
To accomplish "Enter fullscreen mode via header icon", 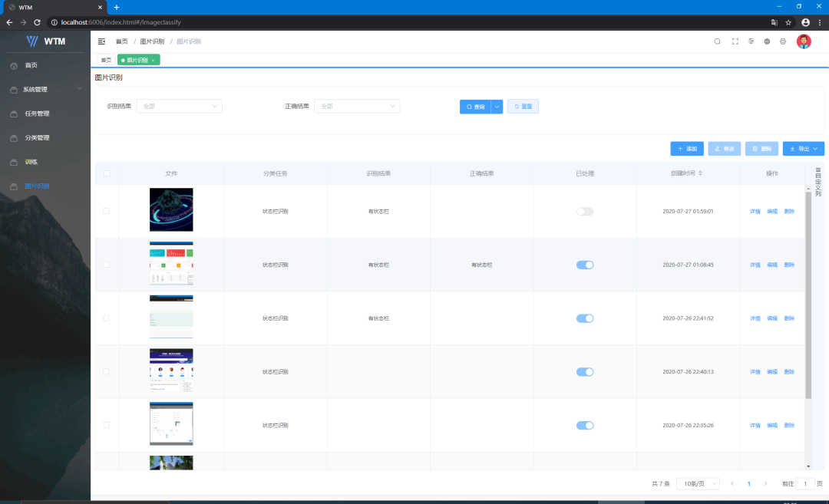I will [x=735, y=41].
